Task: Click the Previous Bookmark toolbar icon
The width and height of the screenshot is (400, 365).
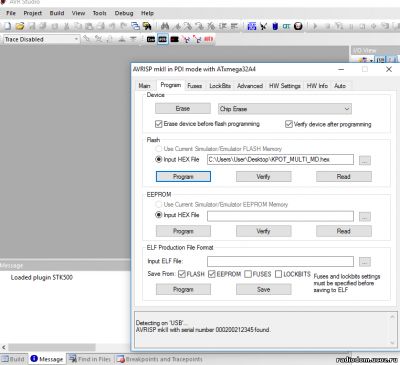Action: 199,26
